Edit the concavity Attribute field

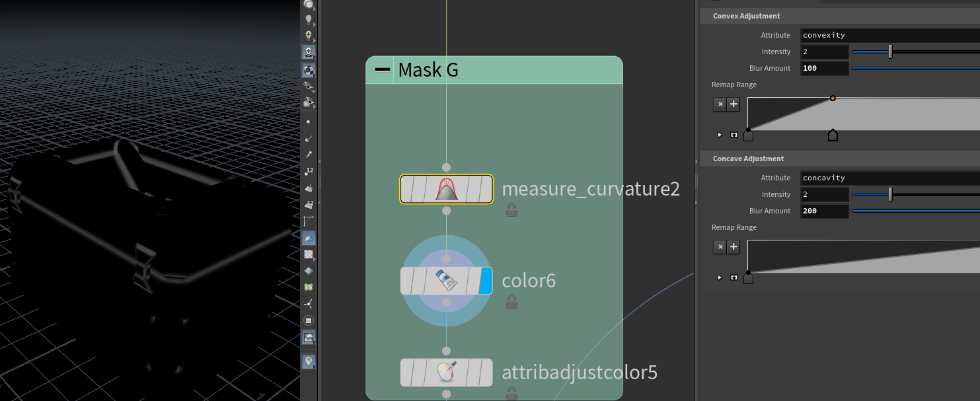[x=890, y=178]
